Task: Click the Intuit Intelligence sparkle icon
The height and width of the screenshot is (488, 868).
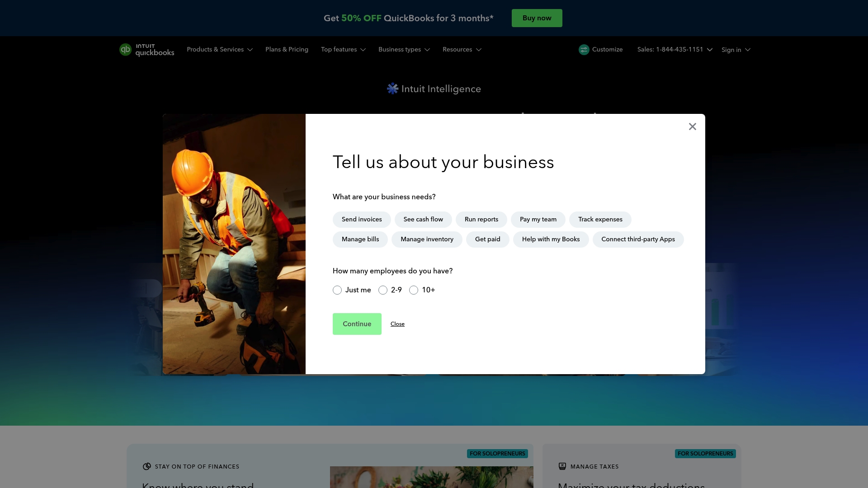Action: 392,89
